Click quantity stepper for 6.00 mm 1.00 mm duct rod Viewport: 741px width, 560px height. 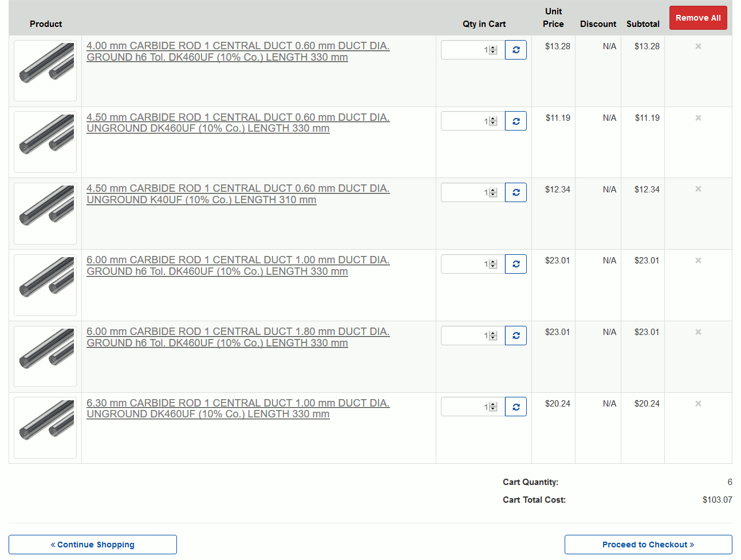coord(493,264)
